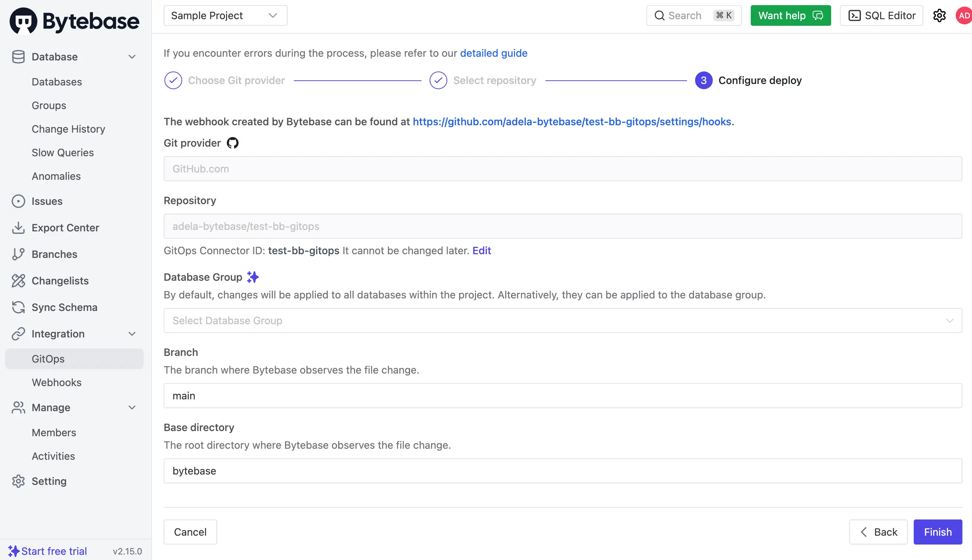Click the disabled Repository field

click(x=563, y=226)
